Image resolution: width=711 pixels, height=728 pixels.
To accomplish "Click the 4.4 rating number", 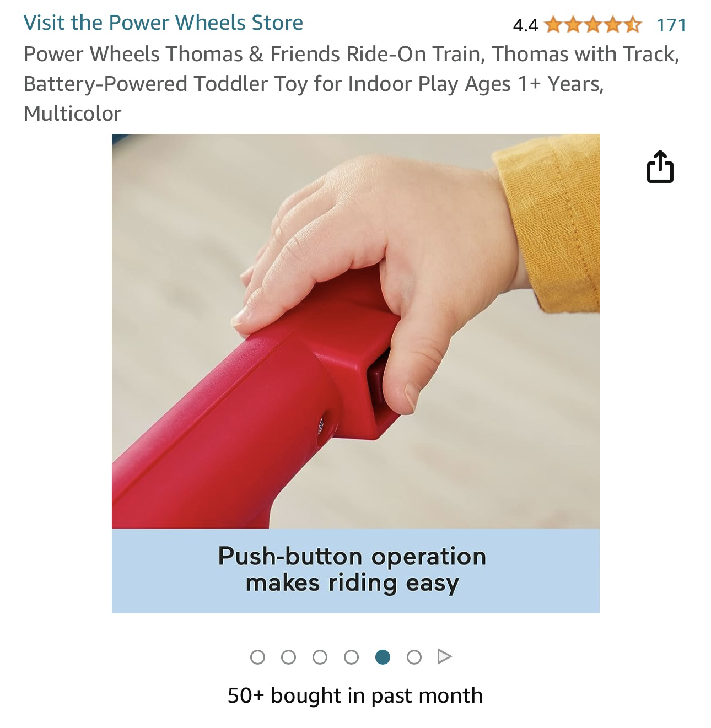I will point(525,25).
